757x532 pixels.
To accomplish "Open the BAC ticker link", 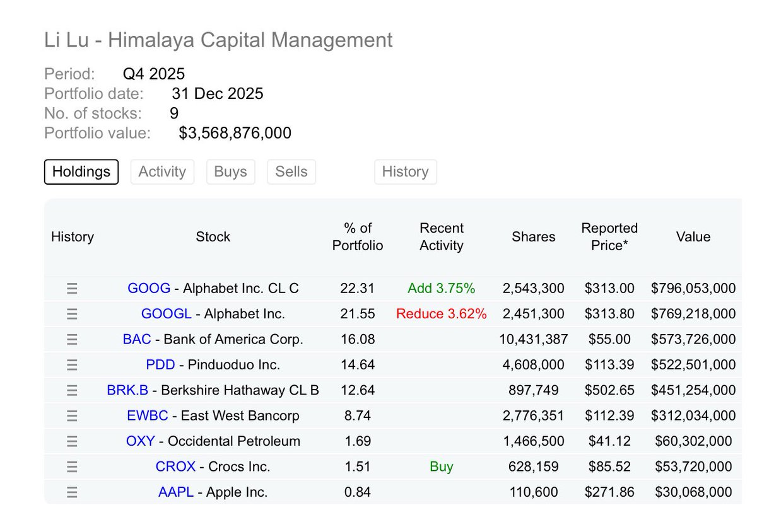I will click(x=137, y=340).
